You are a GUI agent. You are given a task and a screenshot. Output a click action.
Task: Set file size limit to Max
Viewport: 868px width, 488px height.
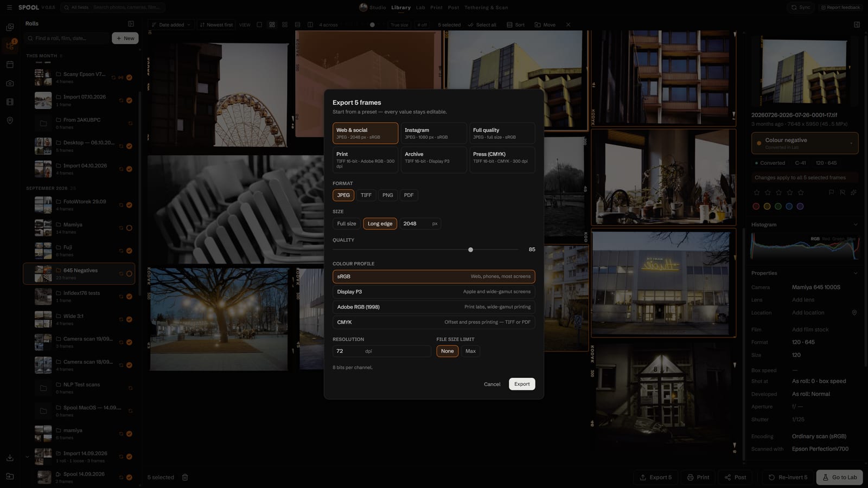coord(470,351)
